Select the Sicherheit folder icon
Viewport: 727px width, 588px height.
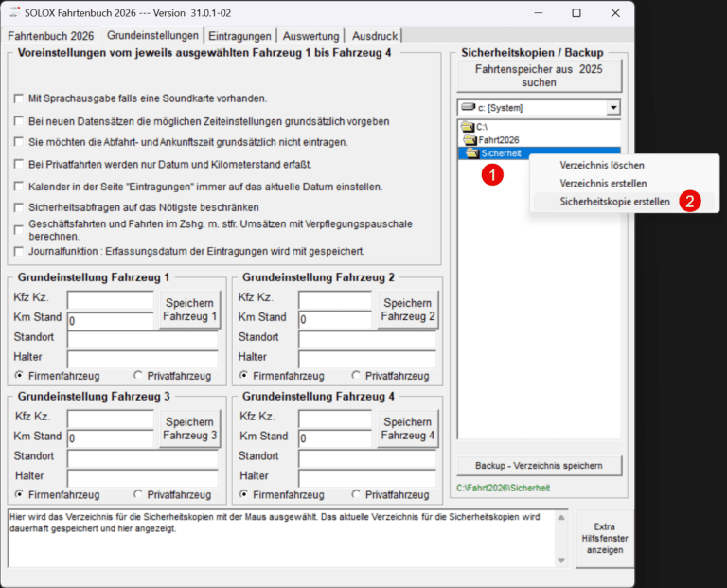pyautogui.click(x=472, y=153)
